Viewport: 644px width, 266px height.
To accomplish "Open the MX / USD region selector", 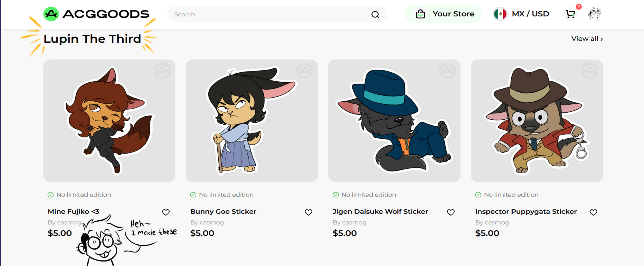I will click(x=530, y=14).
